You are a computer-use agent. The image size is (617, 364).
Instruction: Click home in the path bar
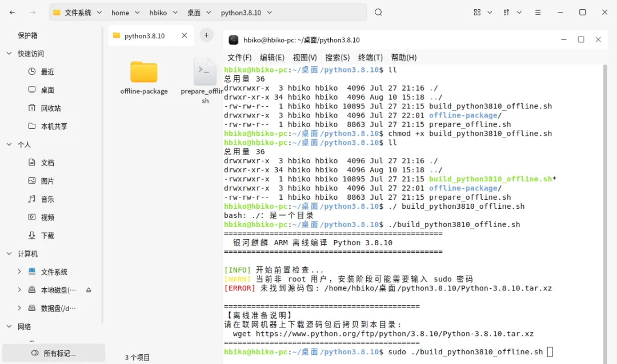120,13
